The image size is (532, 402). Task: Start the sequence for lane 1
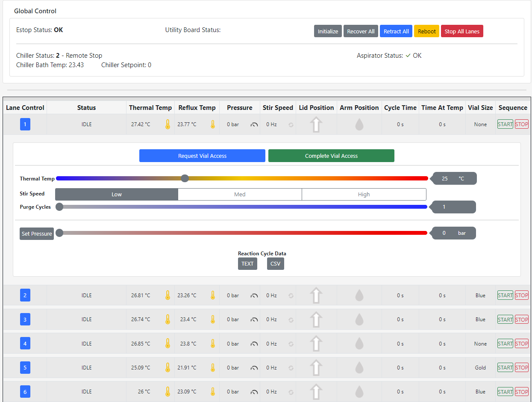[505, 124]
